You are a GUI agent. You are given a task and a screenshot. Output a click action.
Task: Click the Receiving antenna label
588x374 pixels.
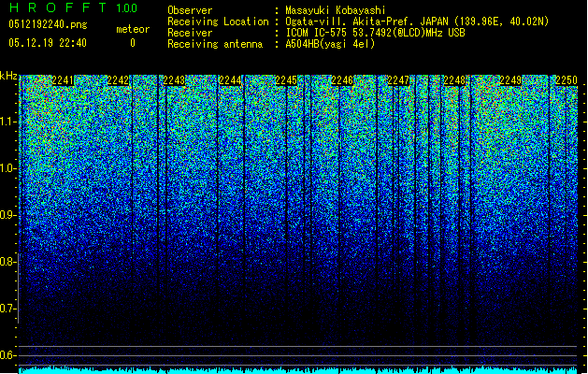click(215, 44)
